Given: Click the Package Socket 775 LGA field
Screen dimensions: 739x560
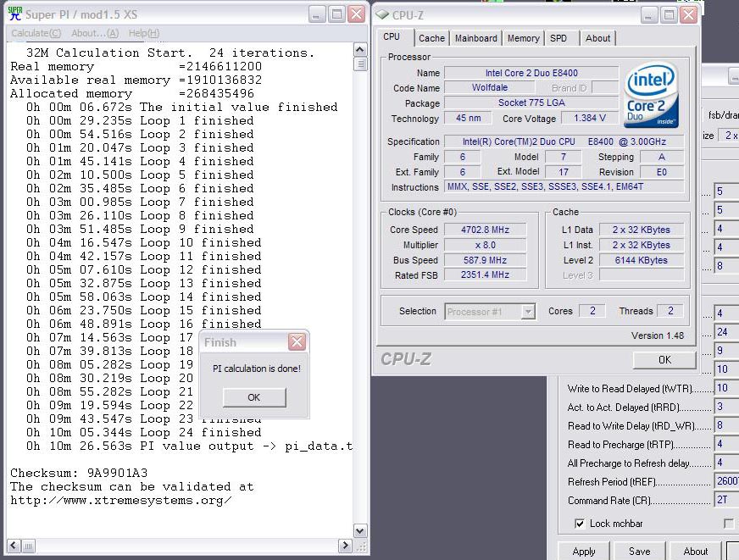Looking at the screenshot, I should (x=531, y=103).
